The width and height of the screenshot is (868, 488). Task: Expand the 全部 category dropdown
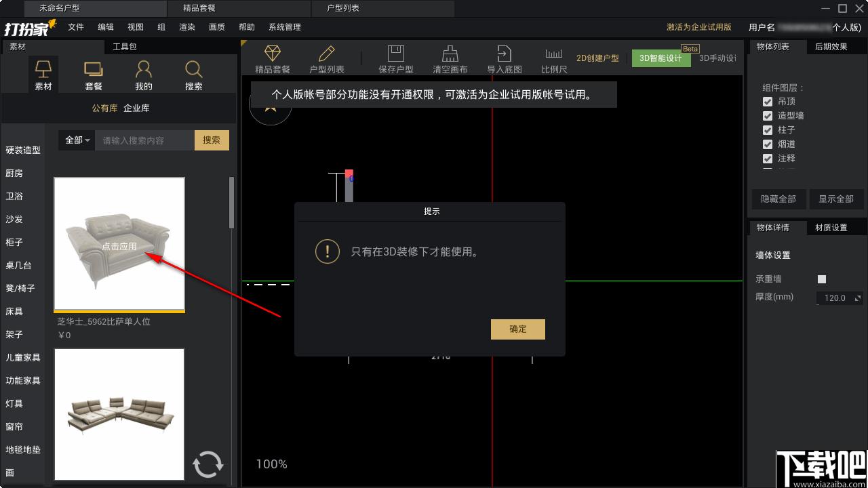(77, 140)
